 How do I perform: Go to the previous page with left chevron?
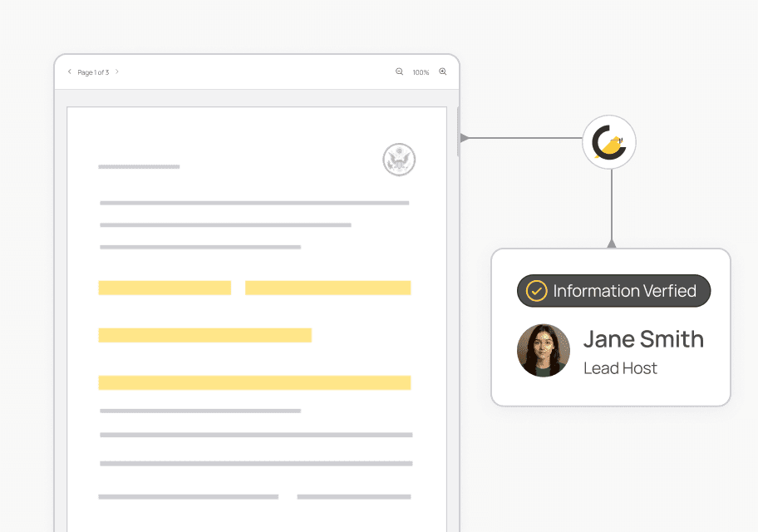(69, 71)
